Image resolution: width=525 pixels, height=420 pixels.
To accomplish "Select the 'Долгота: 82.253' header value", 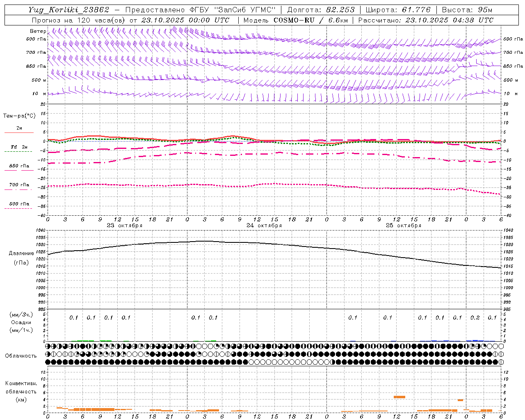I will click(x=321, y=10).
